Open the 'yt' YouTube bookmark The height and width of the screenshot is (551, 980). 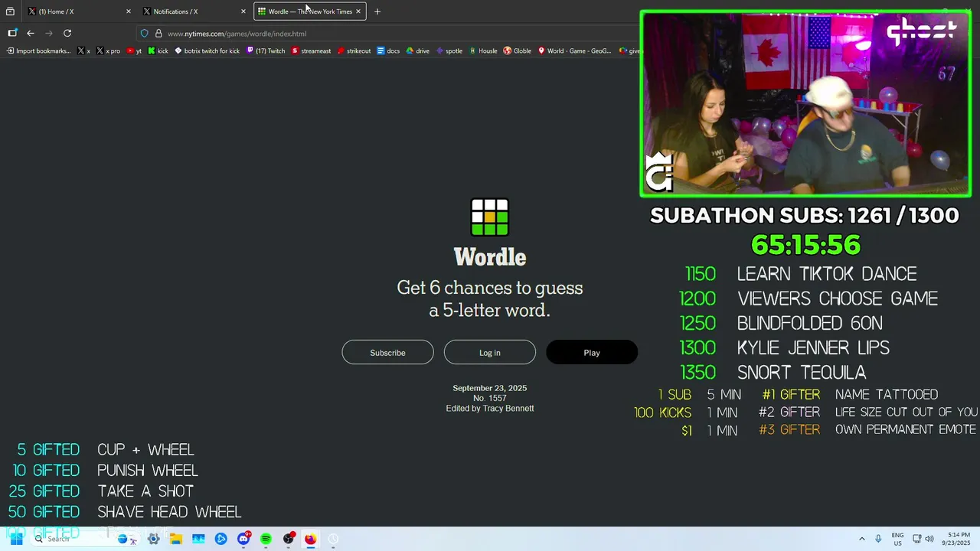[x=134, y=51]
